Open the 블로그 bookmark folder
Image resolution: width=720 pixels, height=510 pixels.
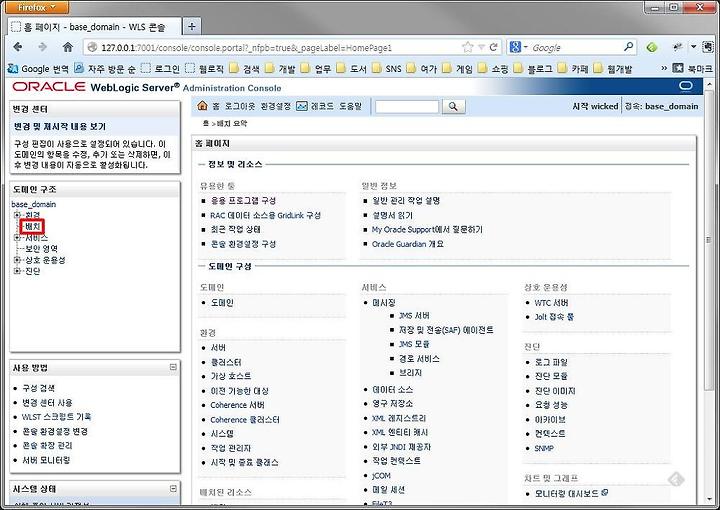533,69
